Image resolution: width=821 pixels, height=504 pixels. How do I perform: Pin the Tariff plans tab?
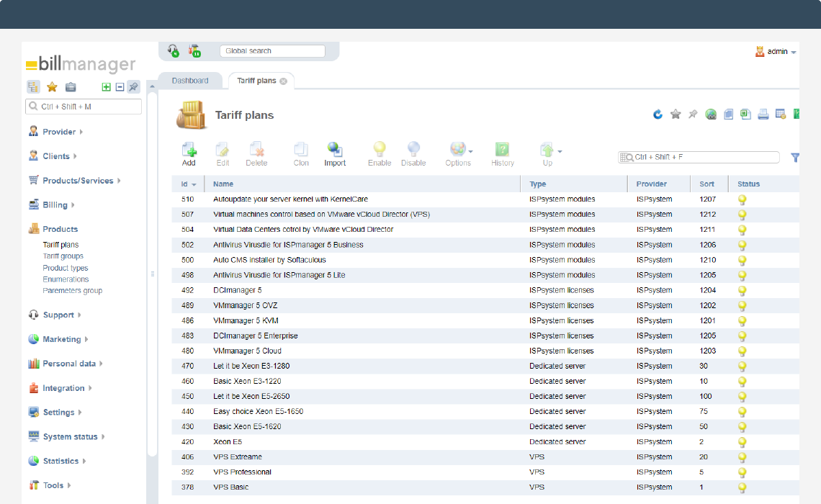pos(693,114)
